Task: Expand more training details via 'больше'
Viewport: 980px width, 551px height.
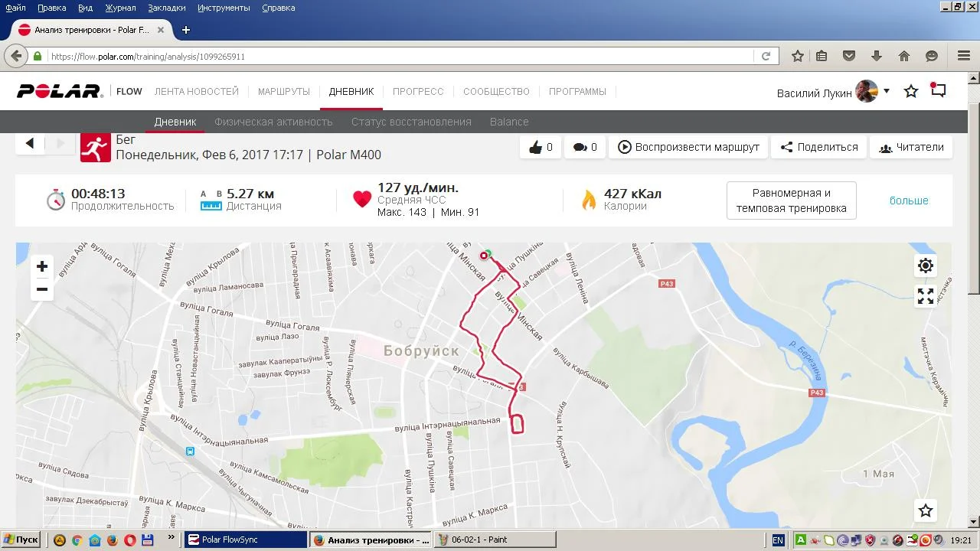Action: pos(909,201)
